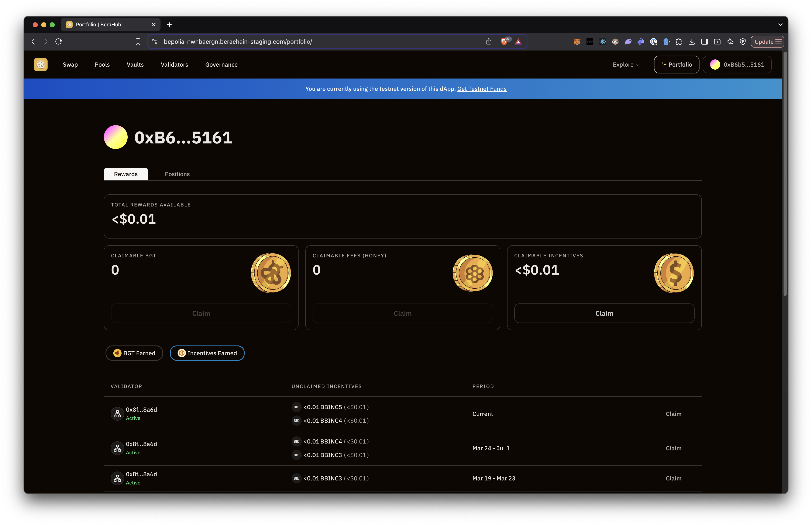Expand the Explore dropdown
The width and height of the screenshot is (812, 525).
(626, 65)
